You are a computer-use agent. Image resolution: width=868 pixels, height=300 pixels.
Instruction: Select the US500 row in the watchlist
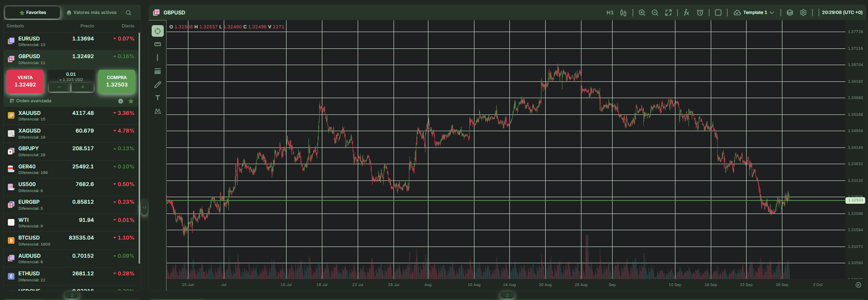click(71, 187)
